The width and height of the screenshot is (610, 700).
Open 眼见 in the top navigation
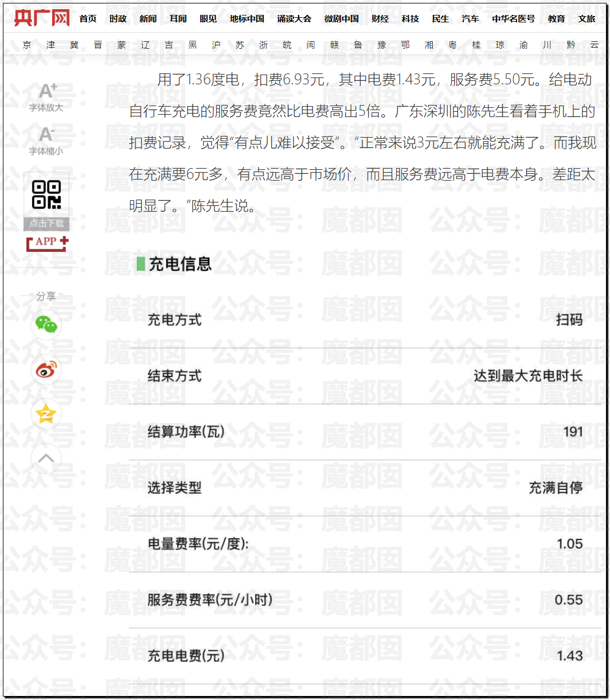208,19
